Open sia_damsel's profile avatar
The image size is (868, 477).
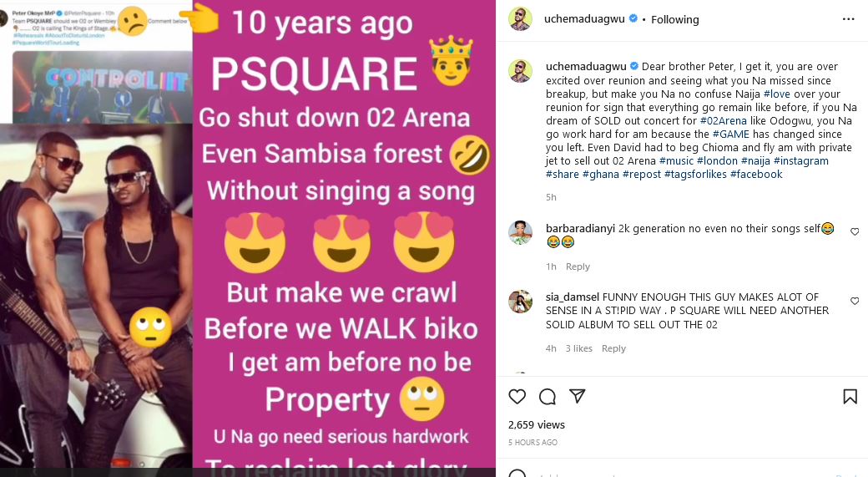(x=521, y=302)
